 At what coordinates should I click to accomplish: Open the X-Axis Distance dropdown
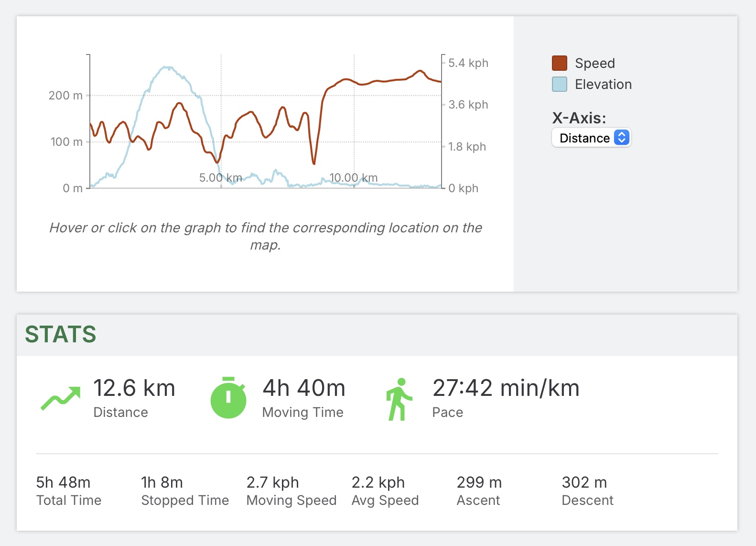pos(585,138)
